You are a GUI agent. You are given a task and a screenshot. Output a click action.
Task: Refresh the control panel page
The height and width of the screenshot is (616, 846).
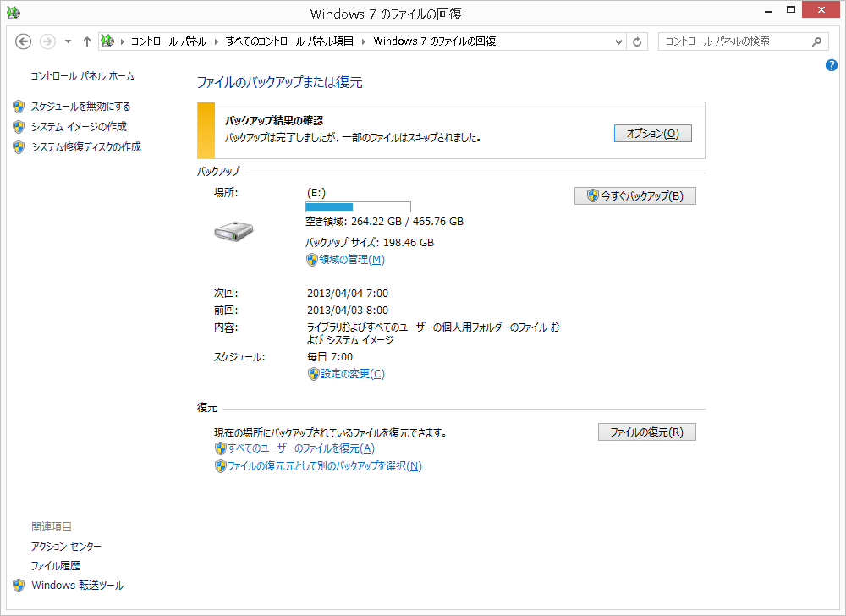[x=637, y=41]
